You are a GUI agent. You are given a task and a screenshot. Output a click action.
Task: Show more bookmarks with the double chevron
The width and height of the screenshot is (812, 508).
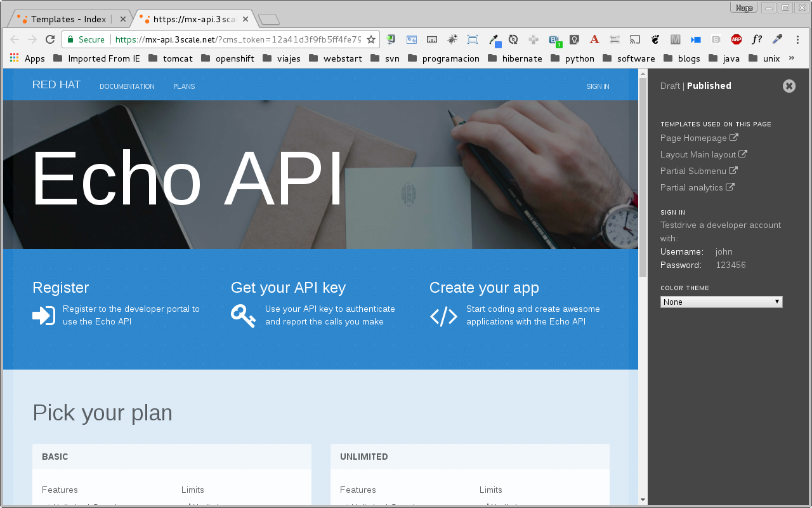tap(791, 58)
